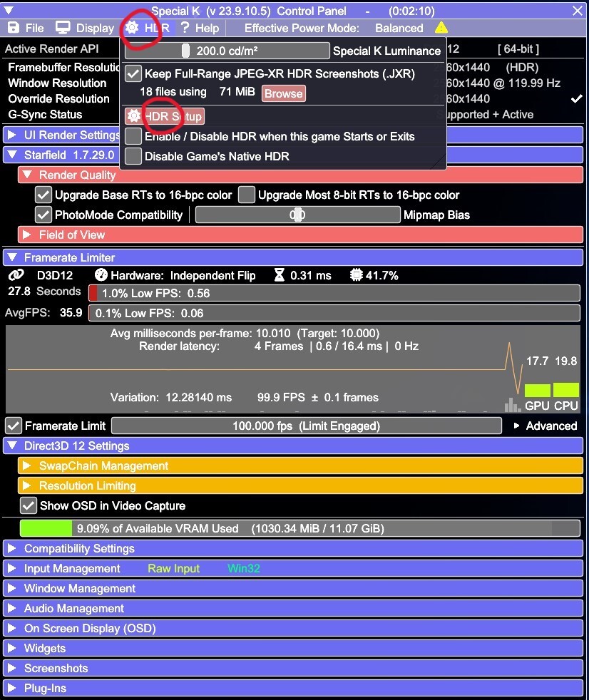Click the frametime graph area
589x700 pixels.
click(x=293, y=369)
